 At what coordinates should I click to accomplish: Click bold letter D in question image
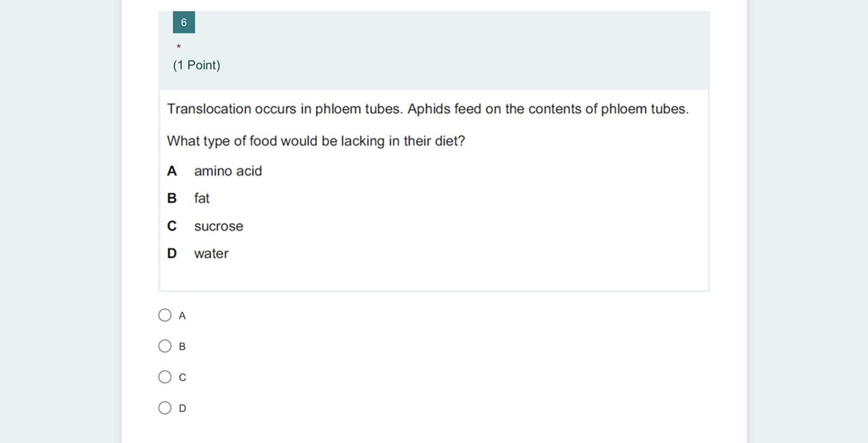coord(172,254)
